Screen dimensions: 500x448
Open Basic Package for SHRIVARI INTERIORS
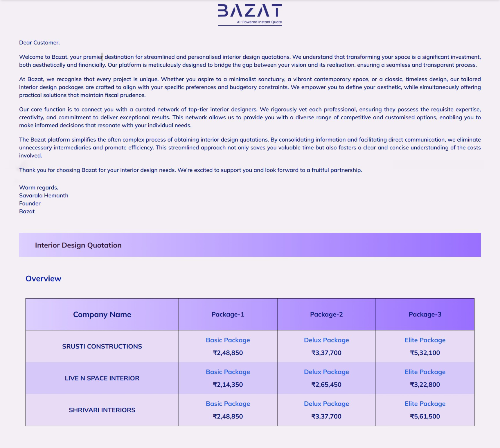tap(228, 404)
